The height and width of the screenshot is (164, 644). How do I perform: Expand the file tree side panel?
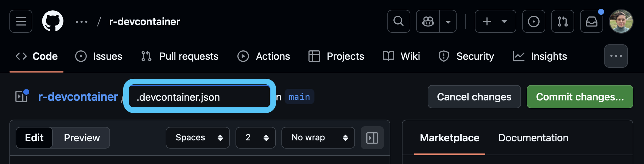coord(21,96)
